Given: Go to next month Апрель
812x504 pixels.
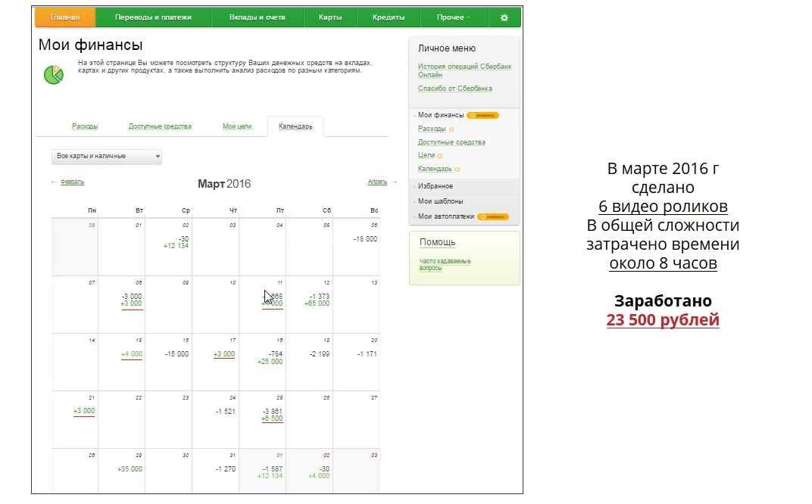Looking at the screenshot, I should coord(377,182).
